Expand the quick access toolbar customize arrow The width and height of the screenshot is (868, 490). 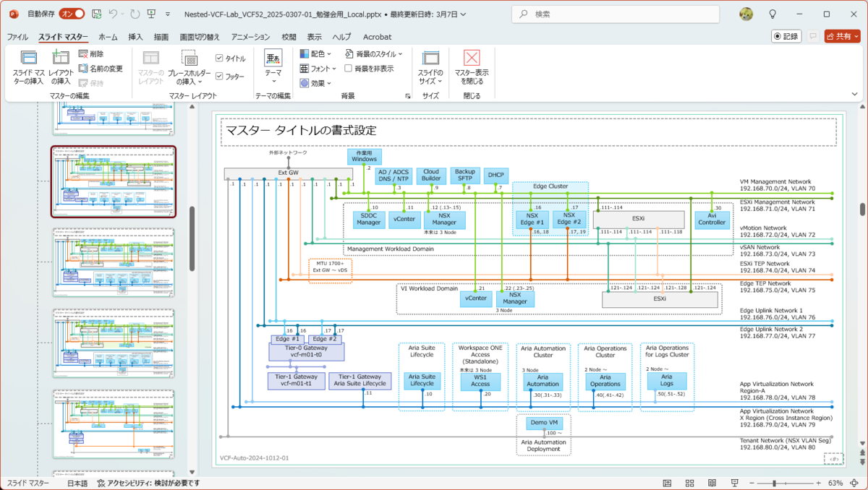pos(168,14)
